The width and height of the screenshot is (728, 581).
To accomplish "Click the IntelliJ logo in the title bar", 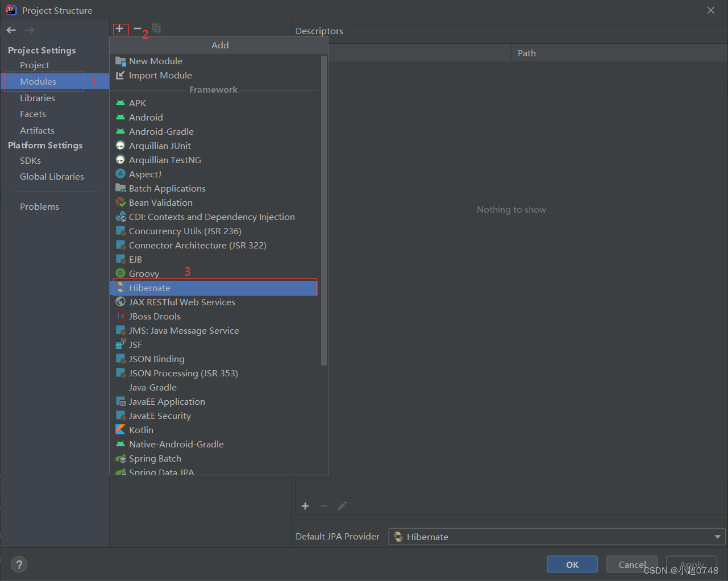I will pyautogui.click(x=11, y=10).
